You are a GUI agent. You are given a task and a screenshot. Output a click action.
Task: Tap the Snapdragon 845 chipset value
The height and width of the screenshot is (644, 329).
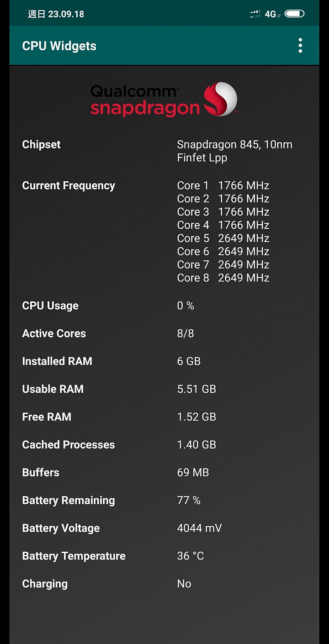click(234, 151)
